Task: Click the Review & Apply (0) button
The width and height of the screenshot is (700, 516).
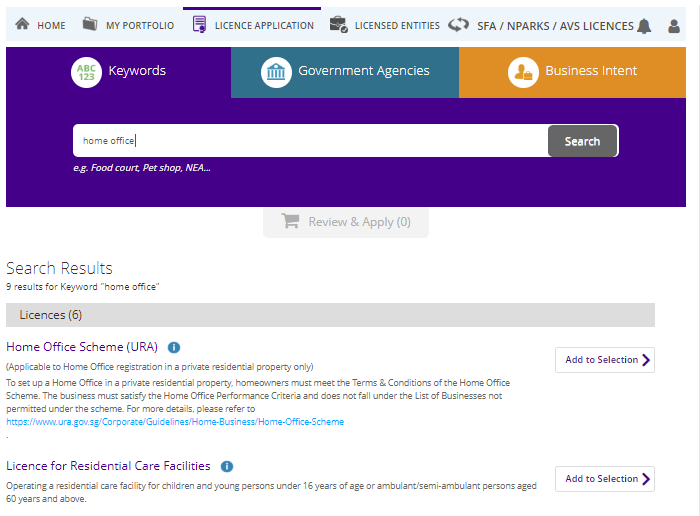Action: [x=346, y=222]
